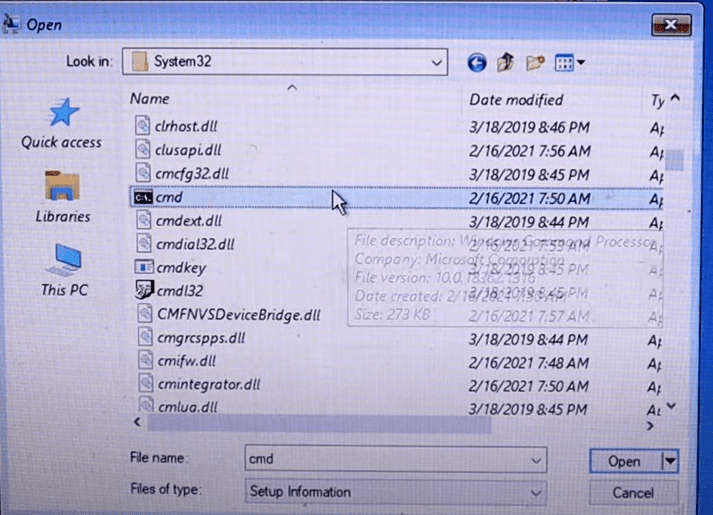The height and width of the screenshot is (515, 713).
Task: Expand the File name dropdown arrow
Action: pos(537,460)
